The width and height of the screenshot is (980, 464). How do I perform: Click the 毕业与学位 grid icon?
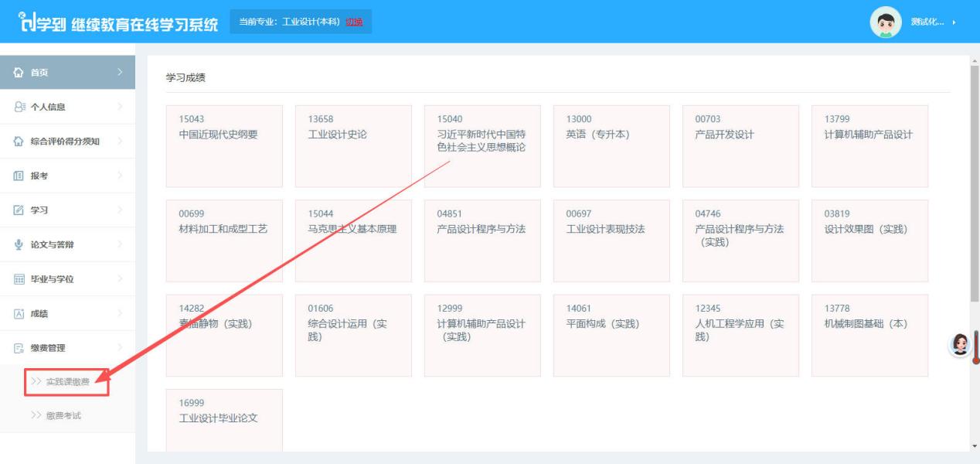tap(20, 279)
